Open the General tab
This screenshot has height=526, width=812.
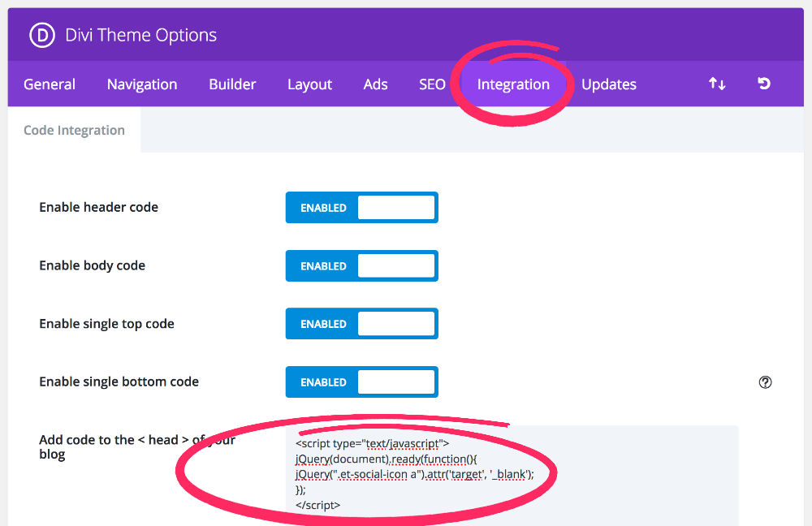click(x=50, y=84)
